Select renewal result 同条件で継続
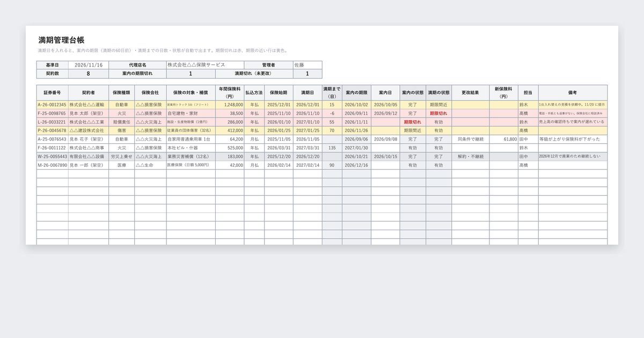The height and width of the screenshot is (338, 644). (471, 139)
